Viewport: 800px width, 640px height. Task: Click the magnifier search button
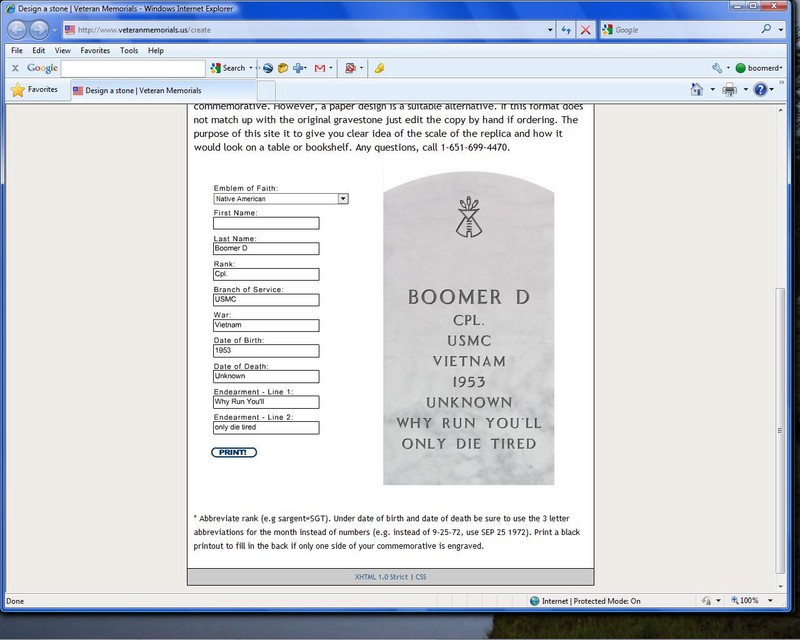point(766,29)
